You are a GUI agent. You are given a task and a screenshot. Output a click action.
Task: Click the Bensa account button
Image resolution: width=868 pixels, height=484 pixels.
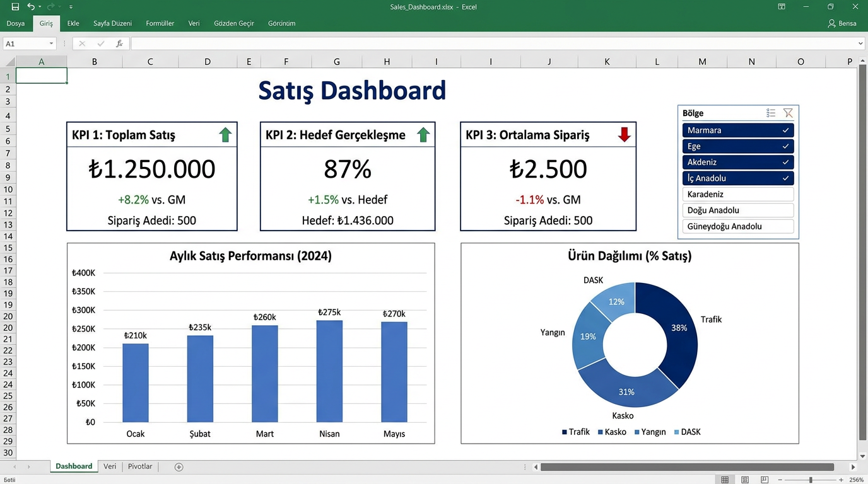tap(842, 23)
